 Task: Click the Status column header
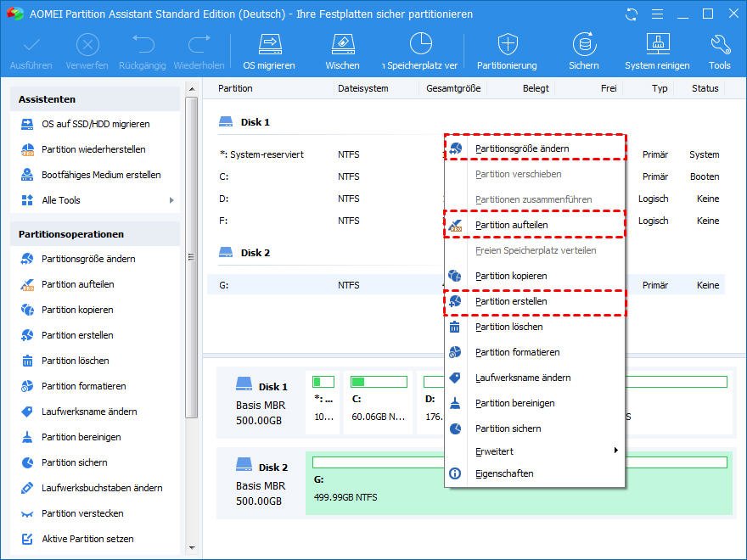pyautogui.click(x=705, y=88)
